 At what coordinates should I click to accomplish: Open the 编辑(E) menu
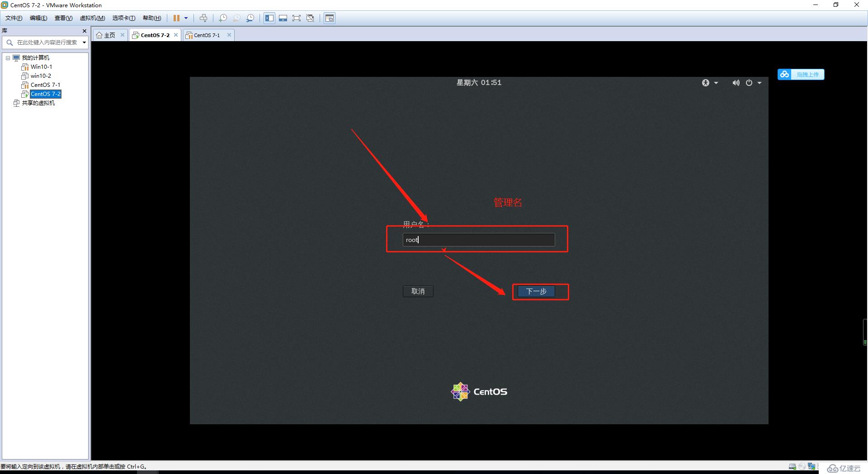[38, 18]
